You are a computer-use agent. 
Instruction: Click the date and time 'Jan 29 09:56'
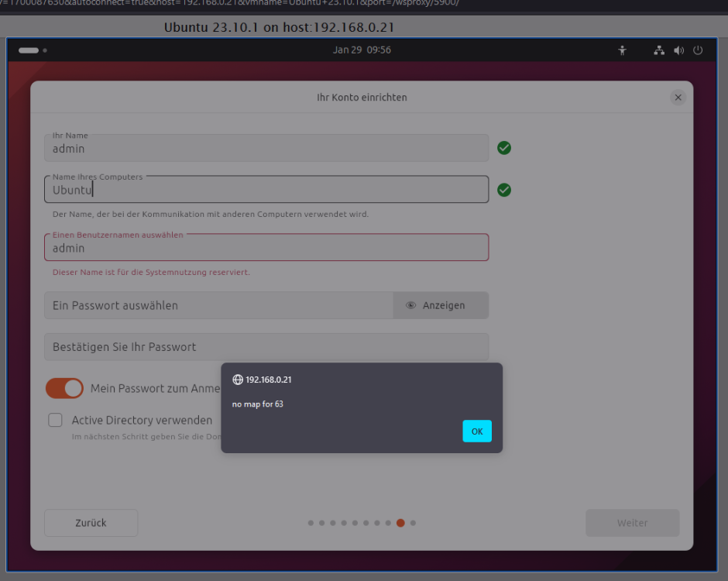pos(362,50)
